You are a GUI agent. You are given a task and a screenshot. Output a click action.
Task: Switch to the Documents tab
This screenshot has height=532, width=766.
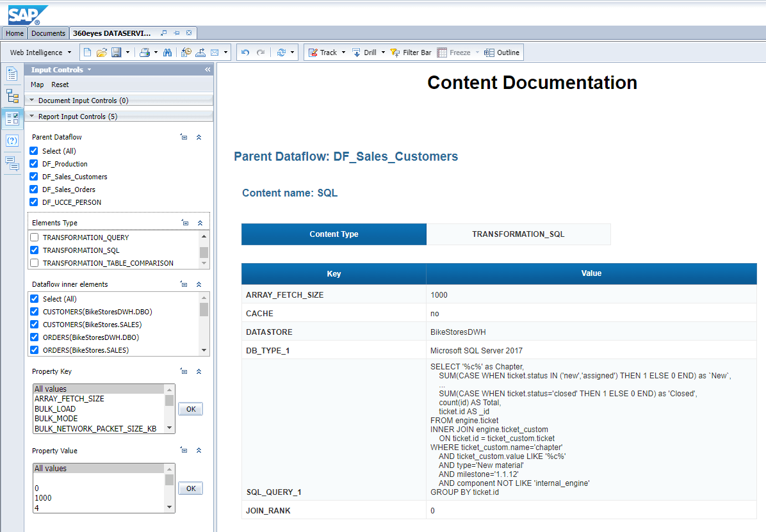pos(48,33)
